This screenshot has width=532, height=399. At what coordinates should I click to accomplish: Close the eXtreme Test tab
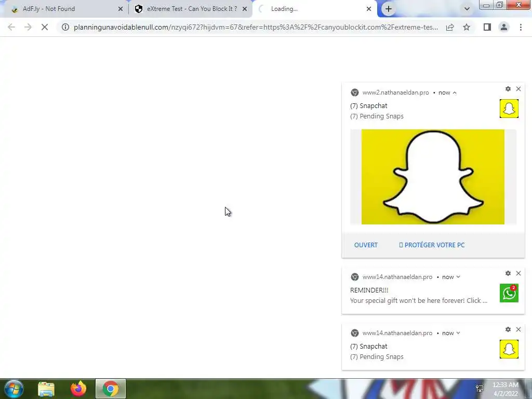click(245, 9)
